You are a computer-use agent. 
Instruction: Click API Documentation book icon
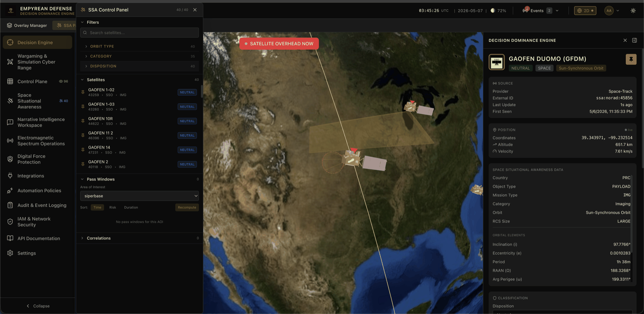10,238
